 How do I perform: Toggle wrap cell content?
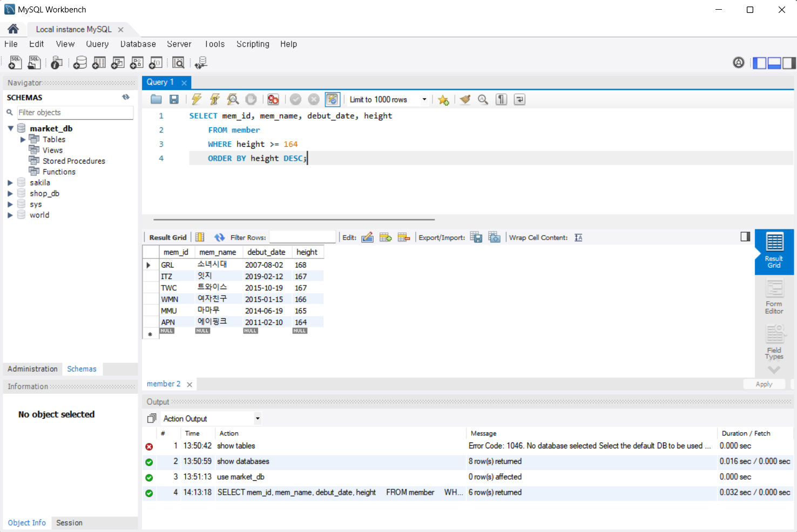(x=578, y=237)
